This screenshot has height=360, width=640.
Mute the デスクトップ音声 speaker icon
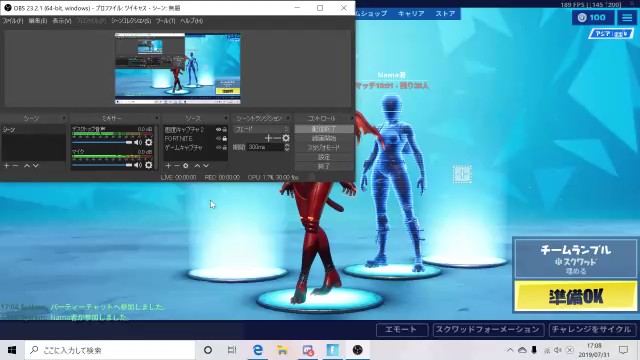click(x=138, y=142)
